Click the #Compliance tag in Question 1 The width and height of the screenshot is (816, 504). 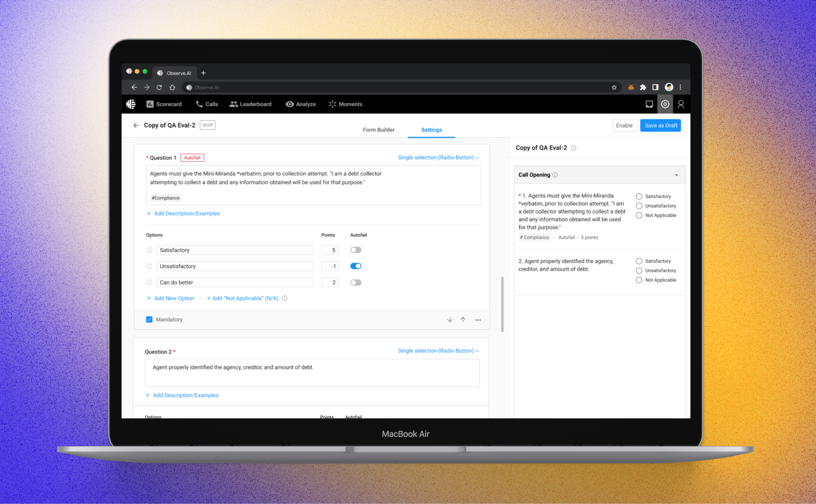166,198
